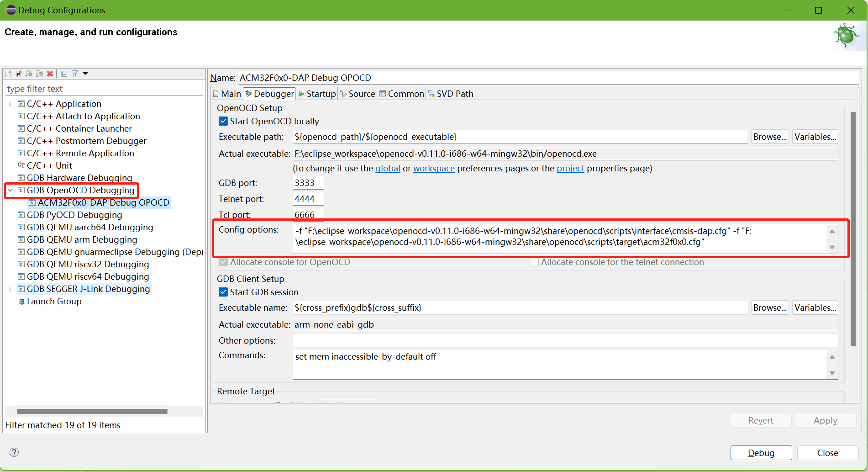This screenshot has width=868, height=472.
Task: Click into the GDB port field
Action: [308, 183]
